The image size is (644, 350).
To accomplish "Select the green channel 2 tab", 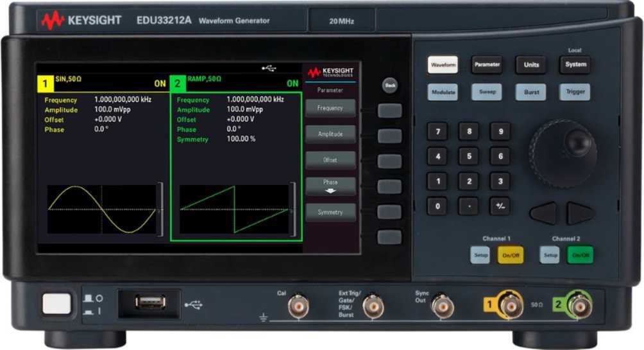I will coord(178,83).
